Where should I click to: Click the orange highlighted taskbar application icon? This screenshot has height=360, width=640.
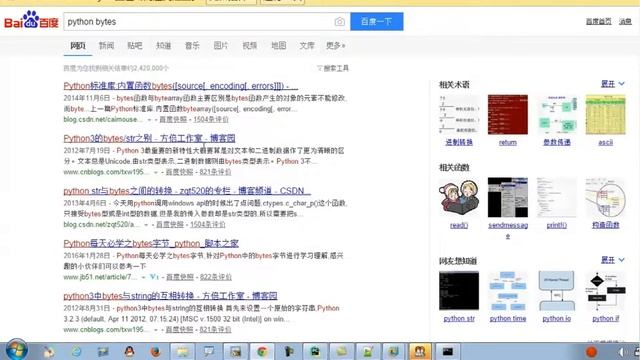[420, 351]
